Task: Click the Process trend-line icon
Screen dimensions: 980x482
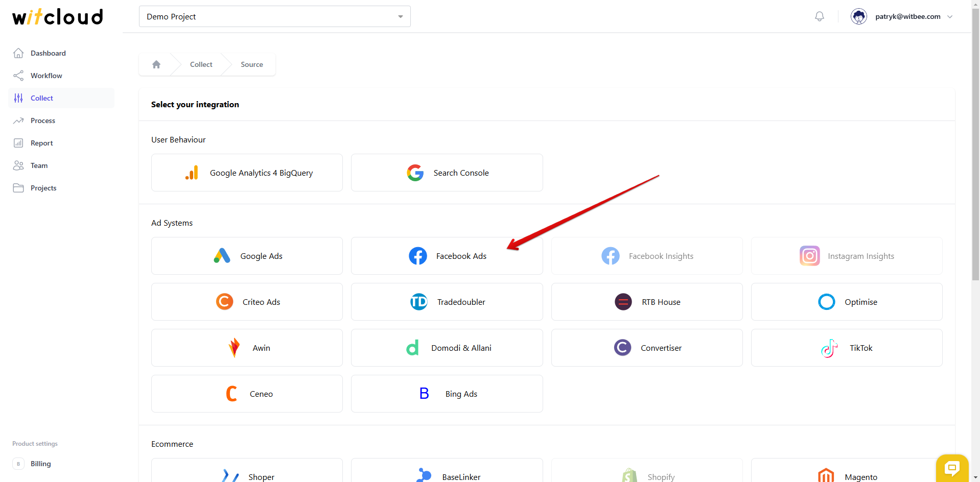Action: click(x=18, y=120)
